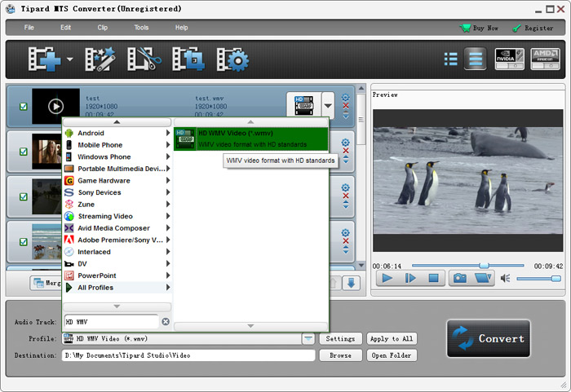Remove the third video with red X
Screen dimensions: 571x392
click(x=346, y=196)
